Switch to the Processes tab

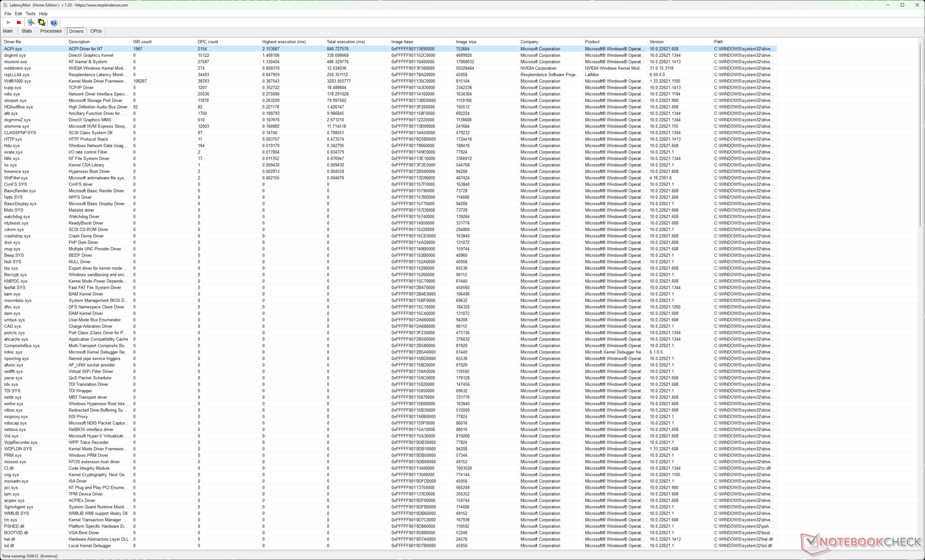(x=51, y=31)
